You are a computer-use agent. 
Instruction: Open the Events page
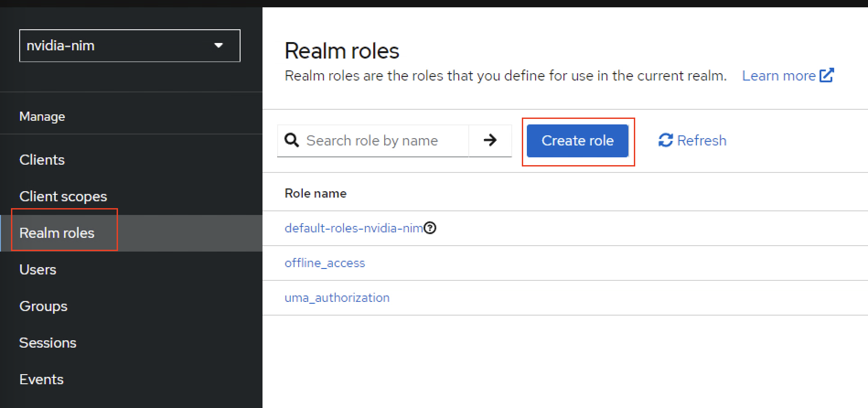click(x=42, y=379)
